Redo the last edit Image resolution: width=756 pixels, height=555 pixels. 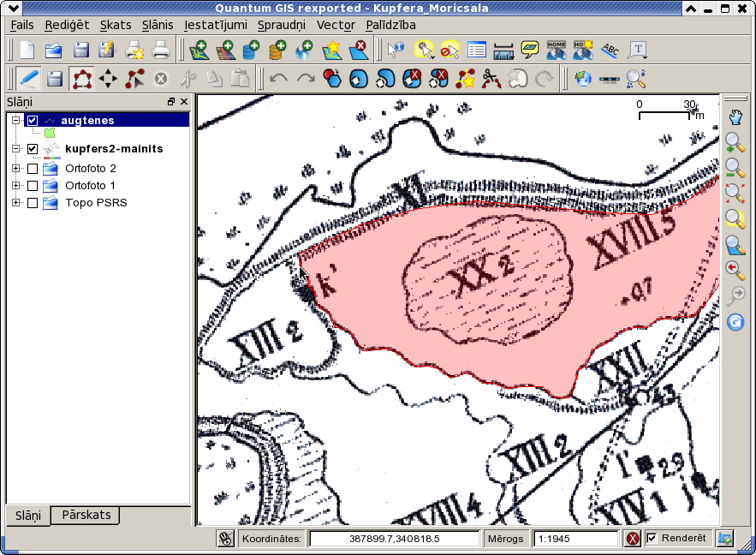306,79
